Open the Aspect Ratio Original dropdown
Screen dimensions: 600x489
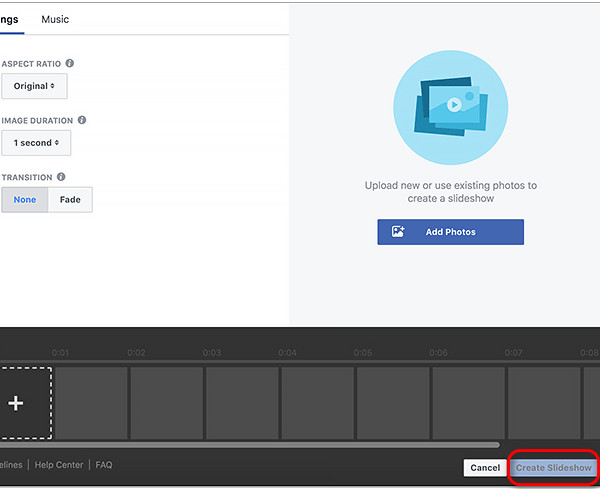34,86
